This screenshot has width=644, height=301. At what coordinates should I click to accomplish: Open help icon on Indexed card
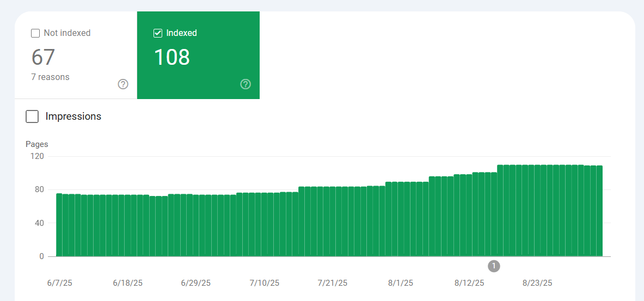click(245, 84)
